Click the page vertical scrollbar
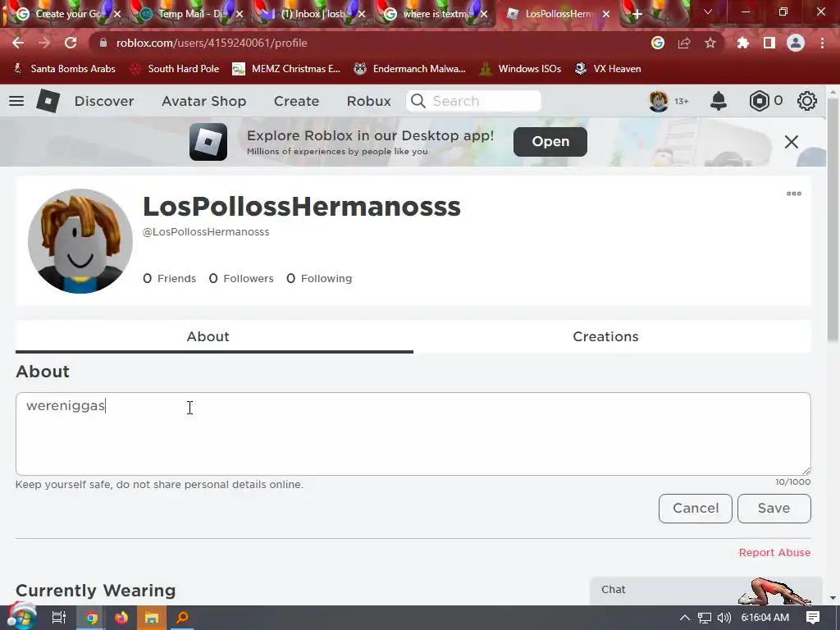 click(833, 220)
